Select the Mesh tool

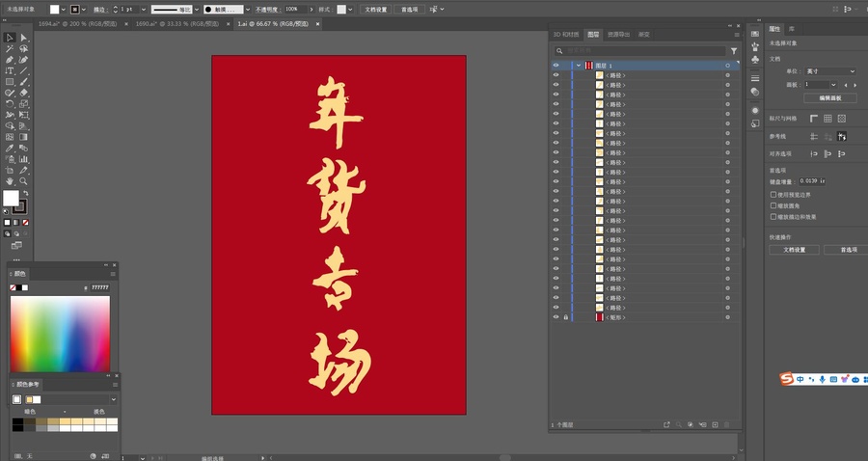point(10,137)
